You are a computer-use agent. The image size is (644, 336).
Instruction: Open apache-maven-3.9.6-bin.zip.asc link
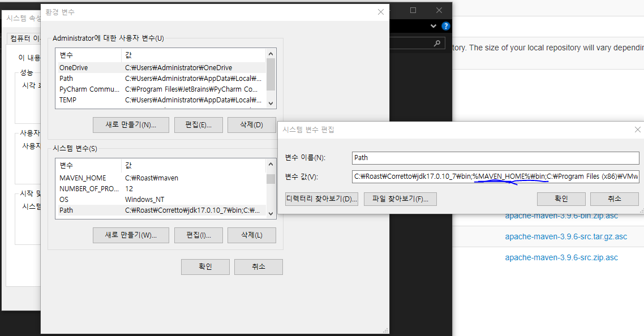click(561, 216)
